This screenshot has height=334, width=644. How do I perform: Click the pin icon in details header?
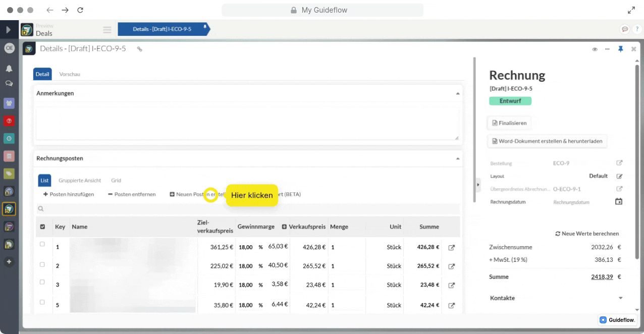tap(621, 49)
